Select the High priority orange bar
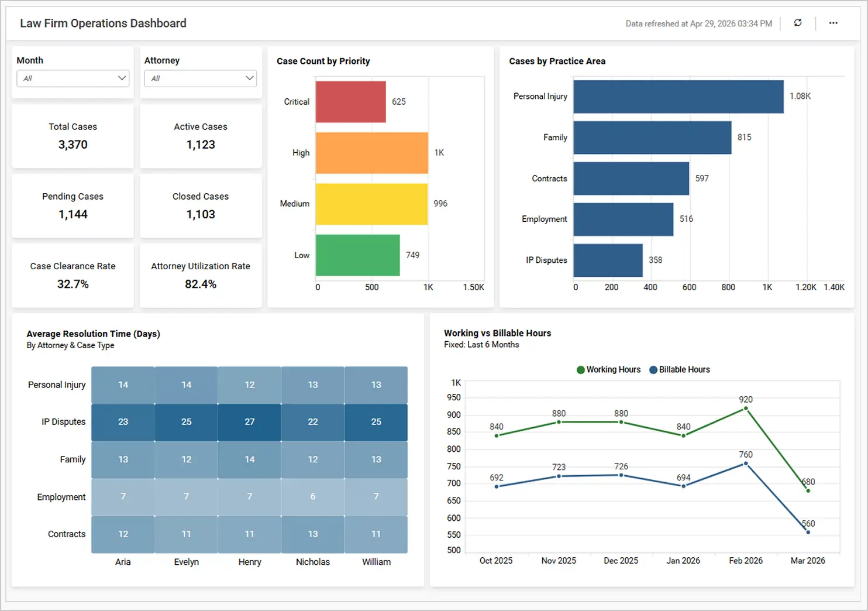868x611 pixels. point(372,153)
